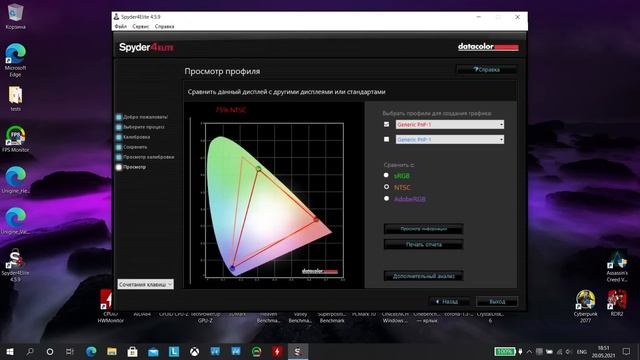Open Edge from the taskbar

coord(91,351)
